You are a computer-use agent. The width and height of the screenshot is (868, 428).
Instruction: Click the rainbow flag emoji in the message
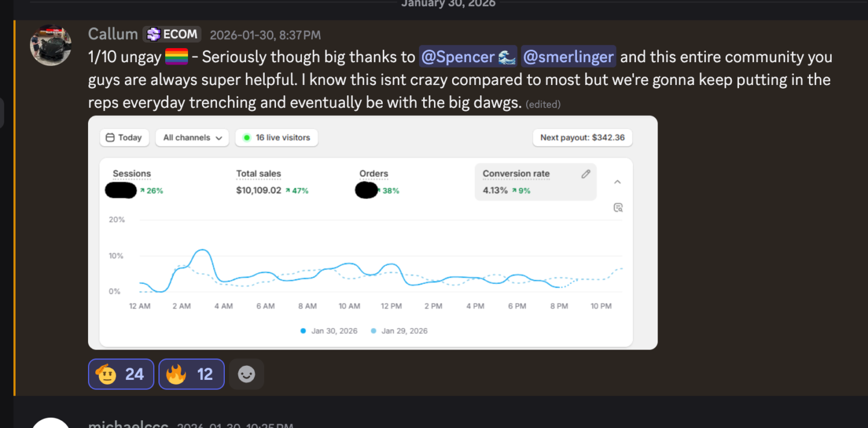point(177,57)
